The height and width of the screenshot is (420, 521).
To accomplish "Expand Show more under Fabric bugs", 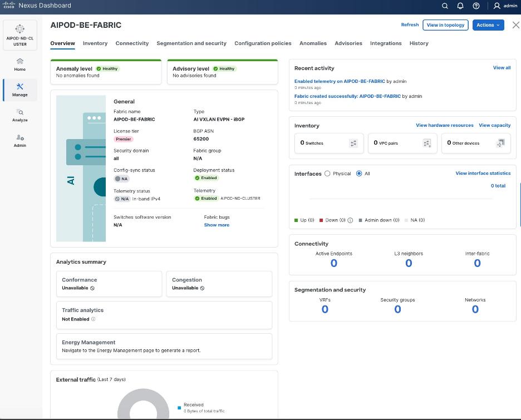I will pos(217,224).
